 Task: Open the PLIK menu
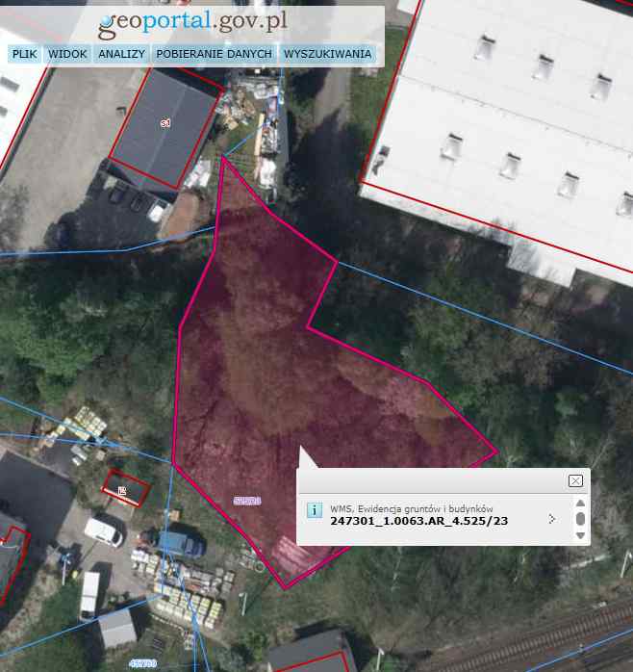24,54
